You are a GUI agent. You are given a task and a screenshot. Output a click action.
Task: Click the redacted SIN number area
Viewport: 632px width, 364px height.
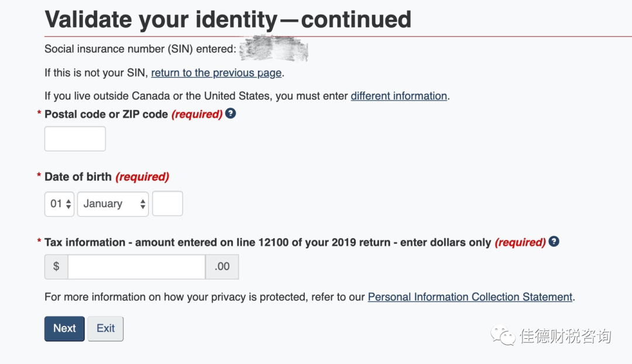coord(274,49)
